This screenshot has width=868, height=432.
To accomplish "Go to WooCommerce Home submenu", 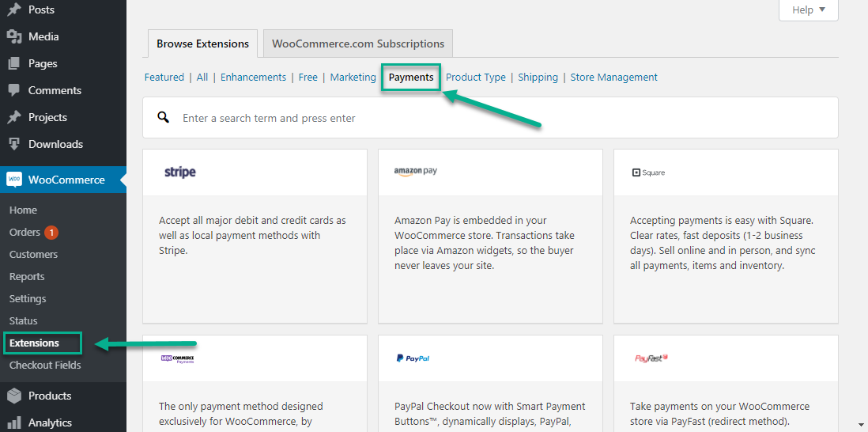I will [23, 210].
